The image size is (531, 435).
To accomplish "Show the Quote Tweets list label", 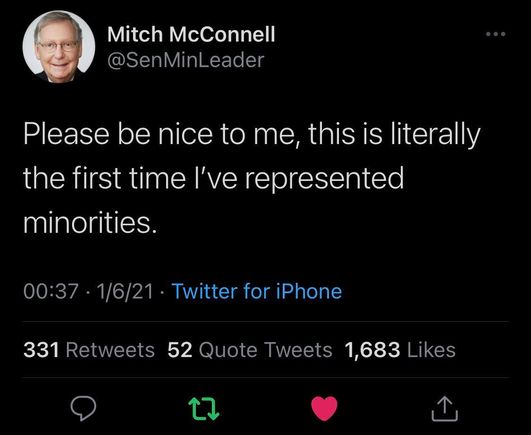I will pos(266,350).
